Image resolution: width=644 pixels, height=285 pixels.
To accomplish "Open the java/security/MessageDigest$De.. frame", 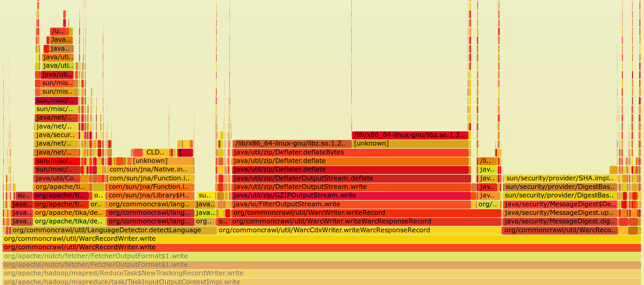I will pos(560,204).
